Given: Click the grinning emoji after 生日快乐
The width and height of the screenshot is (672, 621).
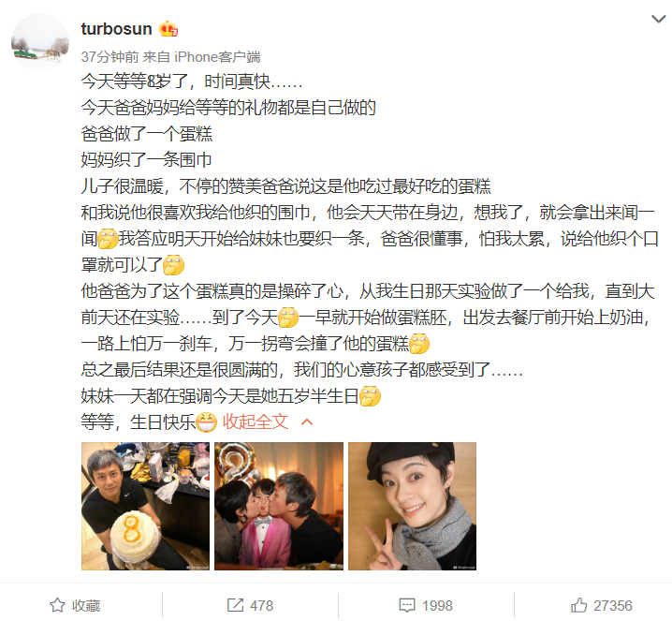Looking at the screenshot, I should (x=206, y=422).
